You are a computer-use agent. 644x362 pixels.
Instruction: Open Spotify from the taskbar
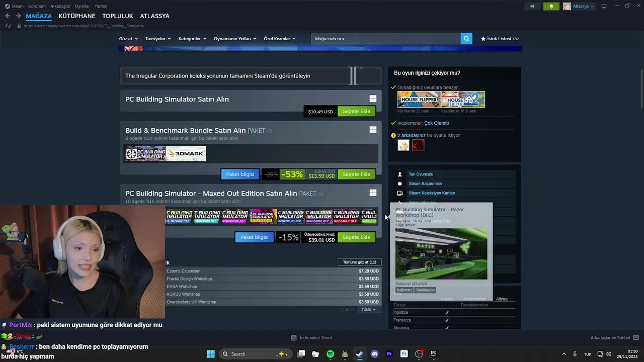pos(330,354)
